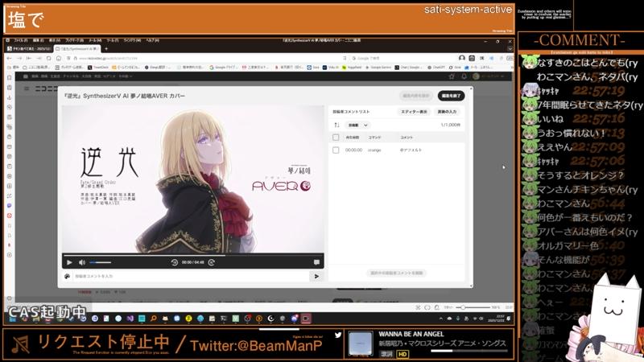644x362 pixels.
Task: Open the comment color palette icon
Action: click(68, 276)
